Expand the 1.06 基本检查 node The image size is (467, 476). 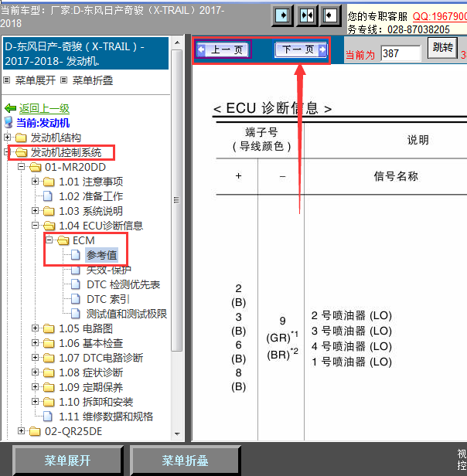click(x=36, y=343)
